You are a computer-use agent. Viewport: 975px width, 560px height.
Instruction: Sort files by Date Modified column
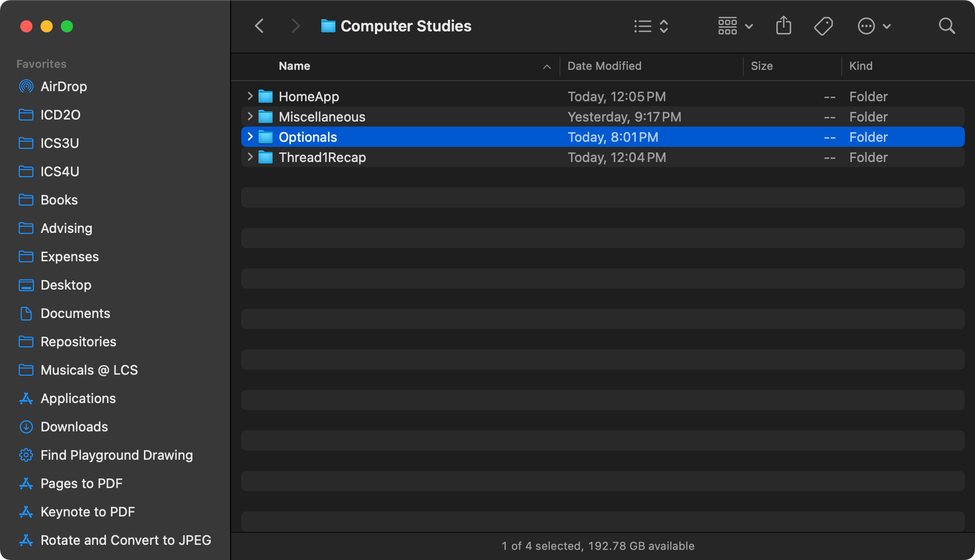604,66
